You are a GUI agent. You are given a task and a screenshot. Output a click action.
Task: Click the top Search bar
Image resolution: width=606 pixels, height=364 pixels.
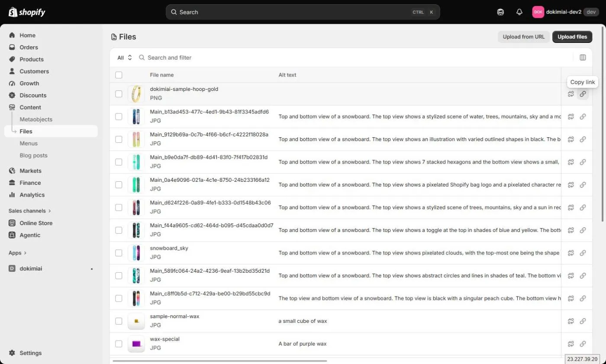pyautogui.click(x=303, y=12)
